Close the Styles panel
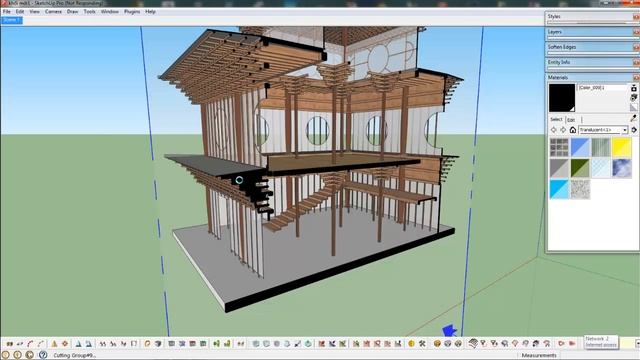 tap(636, 17)
